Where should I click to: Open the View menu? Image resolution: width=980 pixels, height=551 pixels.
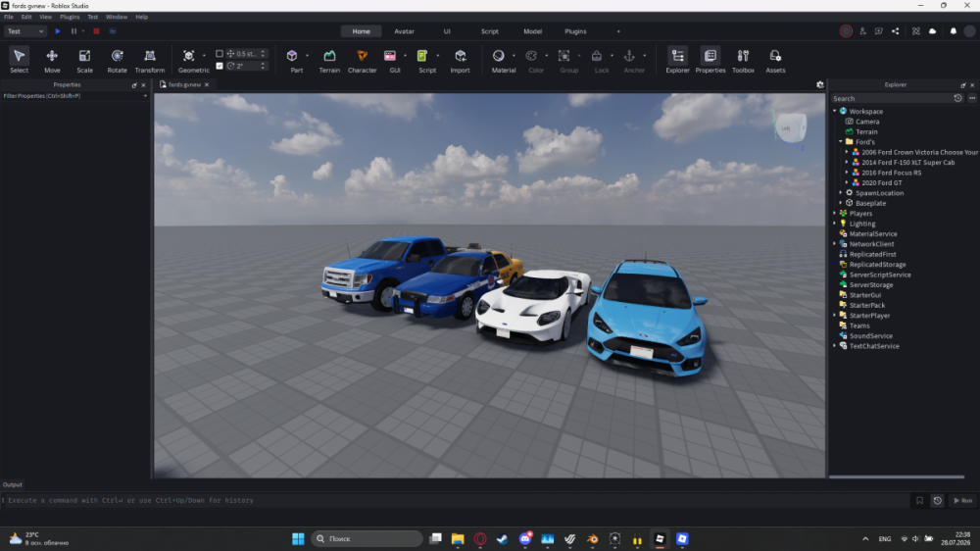[x=46, y=17]
